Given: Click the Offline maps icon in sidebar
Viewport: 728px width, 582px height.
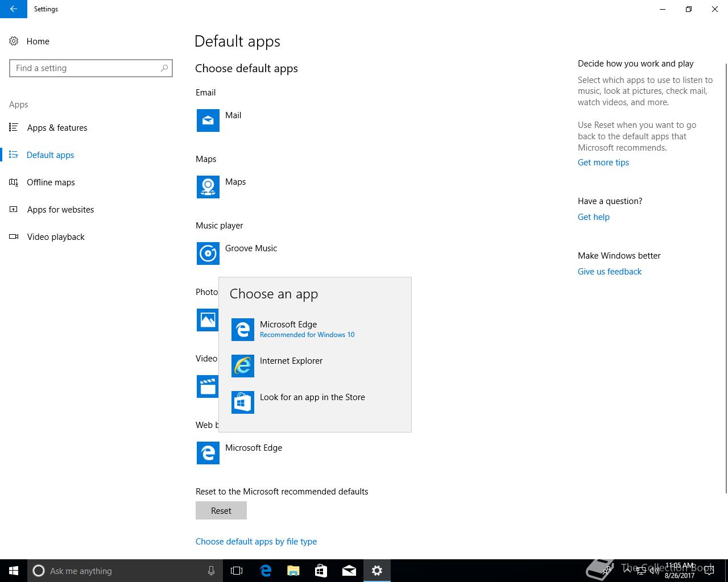Looking at the screenshot, I should pyautogui.click(x=14, y=182).
